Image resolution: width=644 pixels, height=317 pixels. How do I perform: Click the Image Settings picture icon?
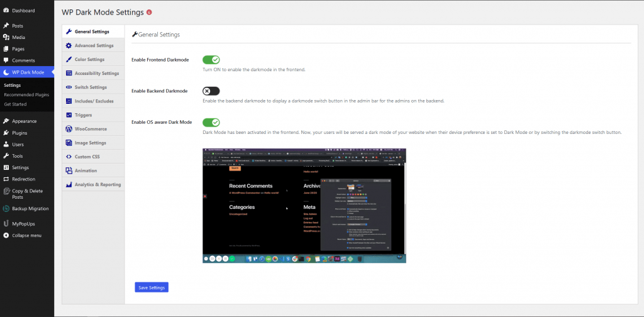(69, 143)
